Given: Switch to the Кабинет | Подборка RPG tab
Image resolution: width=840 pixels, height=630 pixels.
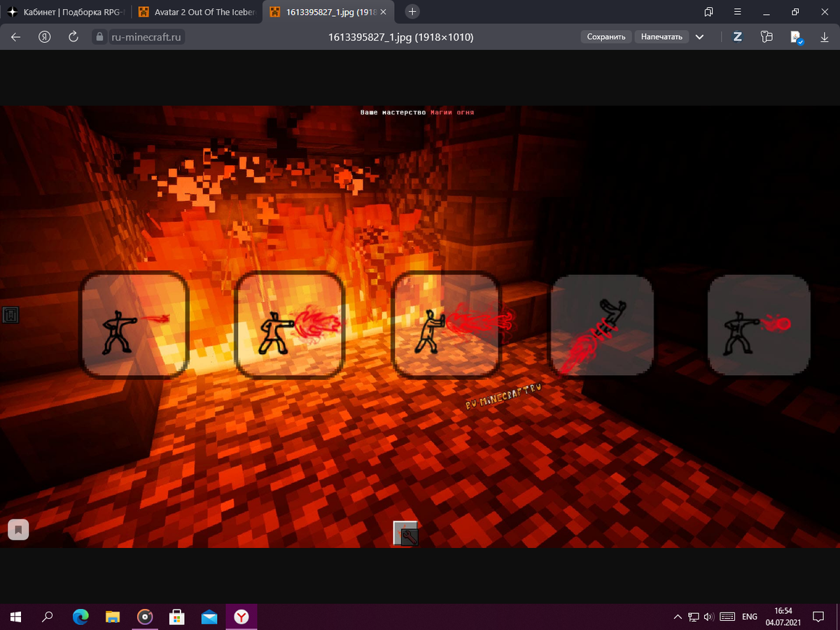Looking at the screenshot, I should click(x=66, y=12).
